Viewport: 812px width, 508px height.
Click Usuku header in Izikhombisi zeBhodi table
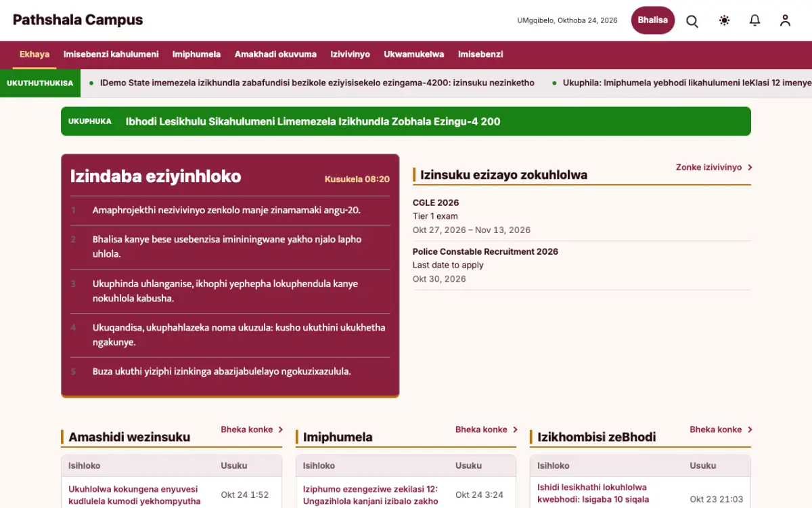pos(703,465)
